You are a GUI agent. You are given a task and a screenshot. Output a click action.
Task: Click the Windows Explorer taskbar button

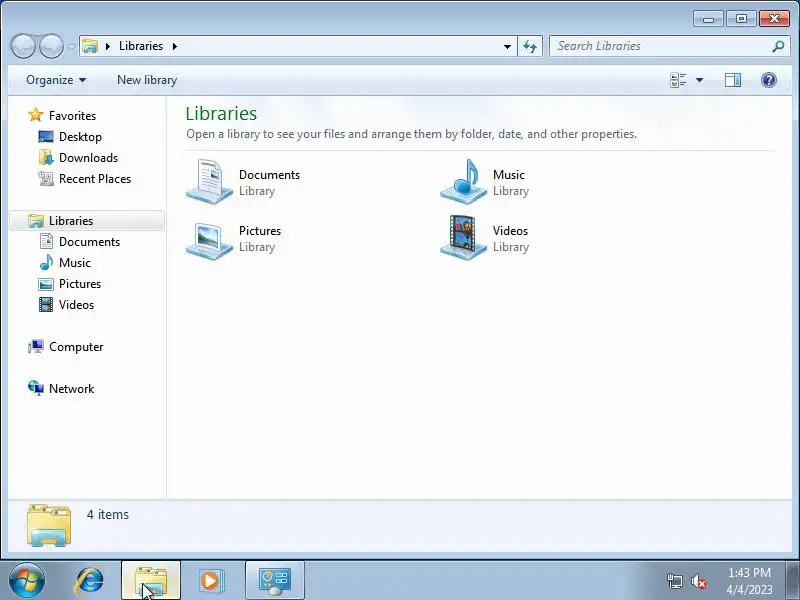pos(151,581)
